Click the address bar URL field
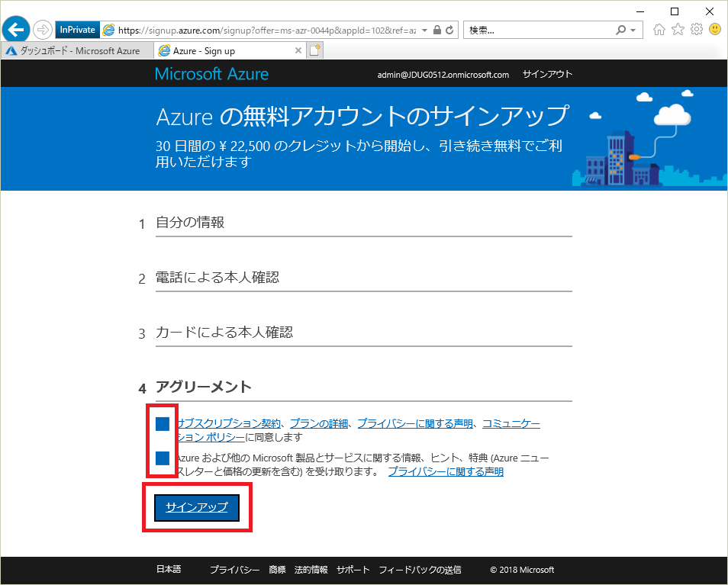 267,31
